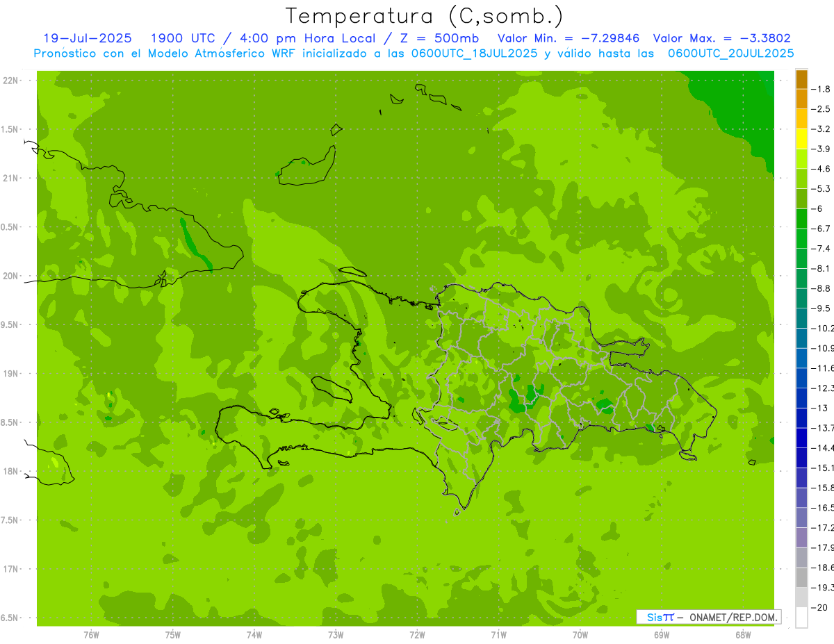Click the -6 legend value
This screenshot has width=834, height=644.
817,208
